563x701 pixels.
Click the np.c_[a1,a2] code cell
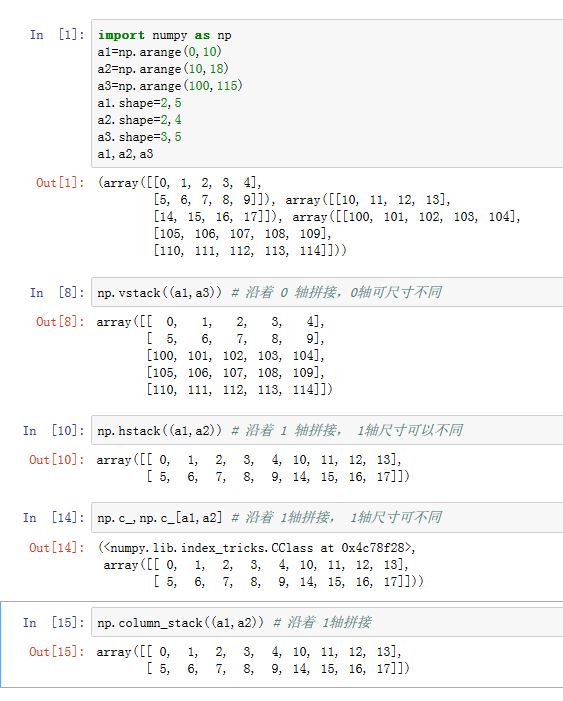click(x=327, y=517)
